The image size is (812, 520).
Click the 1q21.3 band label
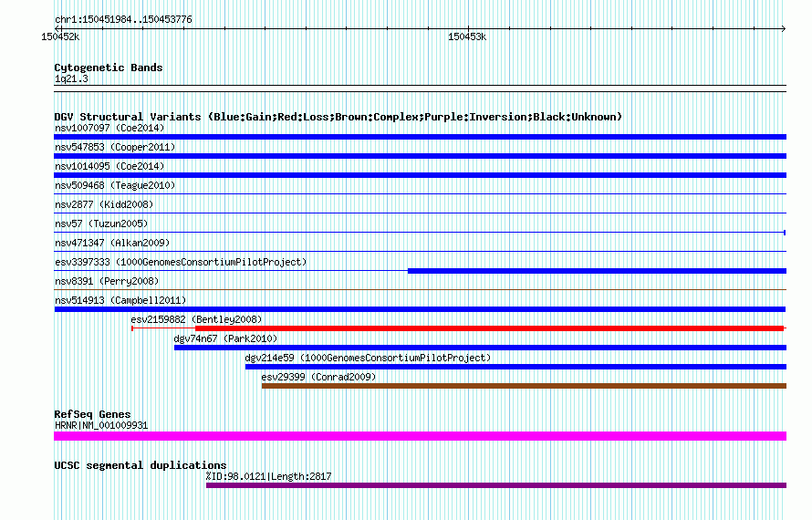tap(71, 78)
